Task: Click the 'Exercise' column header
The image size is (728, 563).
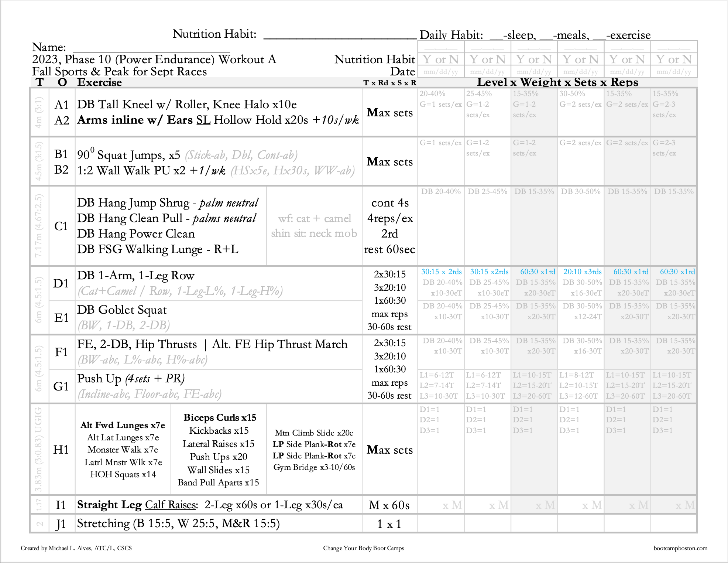Action: (x=99, y=82)
